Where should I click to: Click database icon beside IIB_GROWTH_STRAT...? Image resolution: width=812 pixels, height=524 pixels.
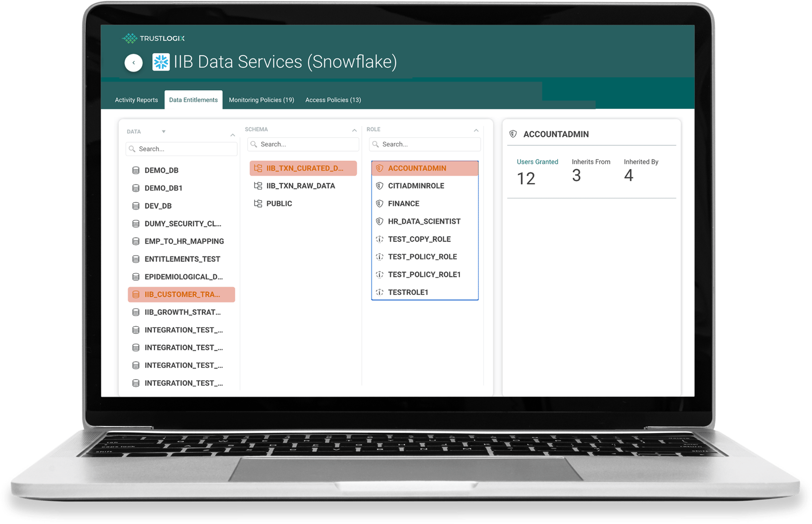tap(136, 312)
